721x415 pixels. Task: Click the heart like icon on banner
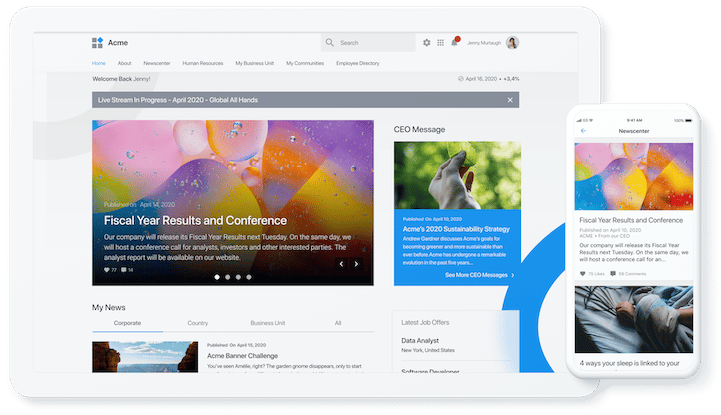tap(107, 270)
